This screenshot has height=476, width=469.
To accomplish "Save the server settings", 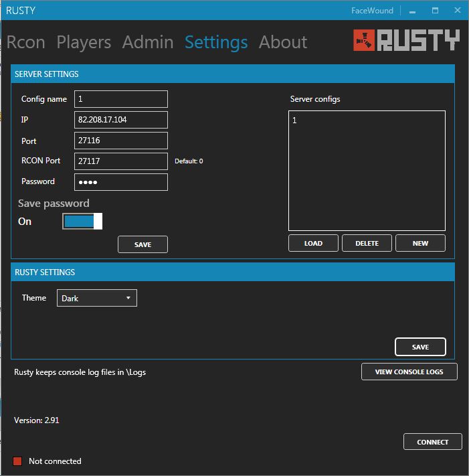I will pos(143,244).
